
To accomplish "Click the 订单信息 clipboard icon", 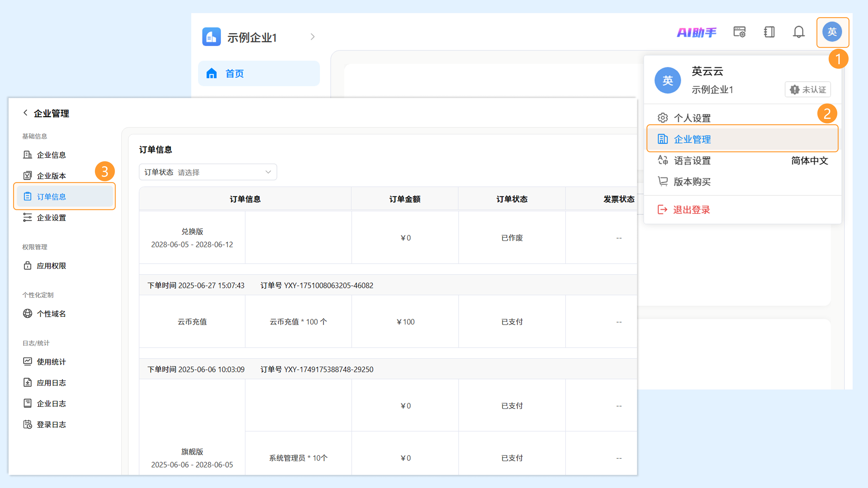I will pyautogui.click(x=27, y=196).
